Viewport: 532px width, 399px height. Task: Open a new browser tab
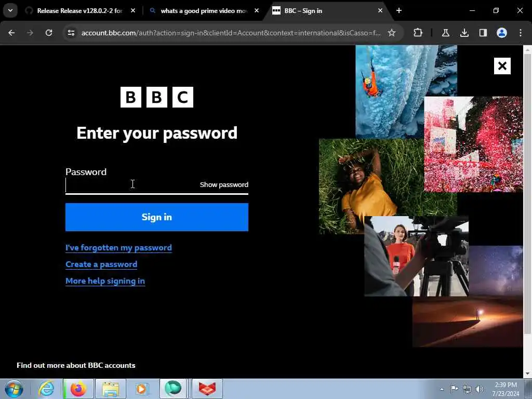399,10
